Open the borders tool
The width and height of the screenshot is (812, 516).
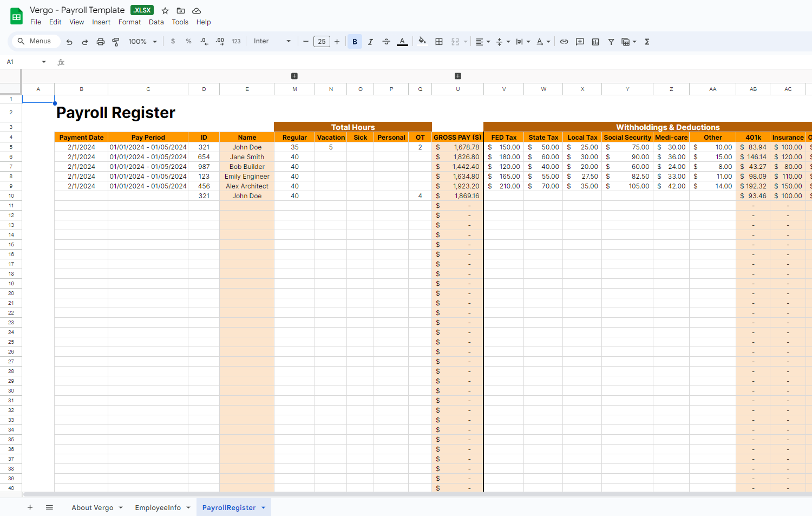point(439,42)
